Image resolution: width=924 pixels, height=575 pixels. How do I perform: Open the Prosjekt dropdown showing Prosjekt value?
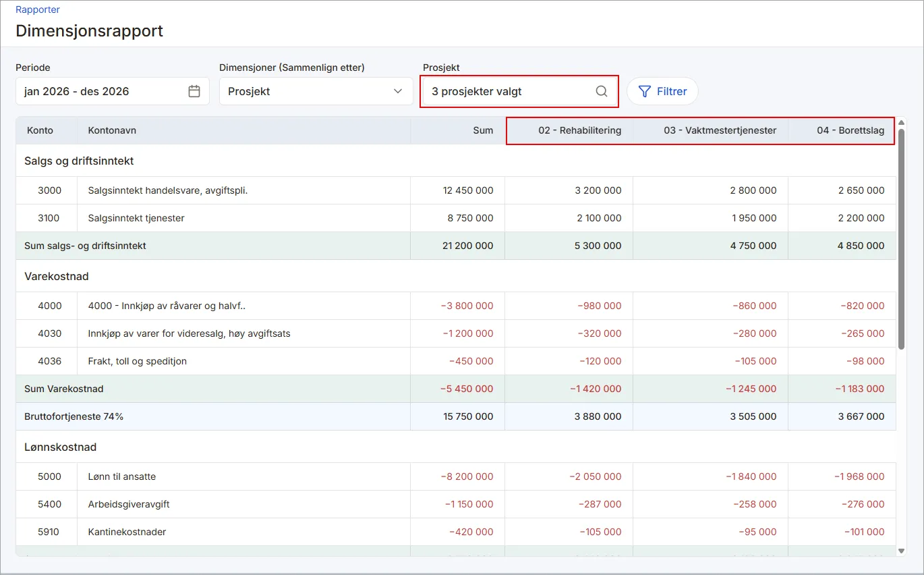coord(316,91)
